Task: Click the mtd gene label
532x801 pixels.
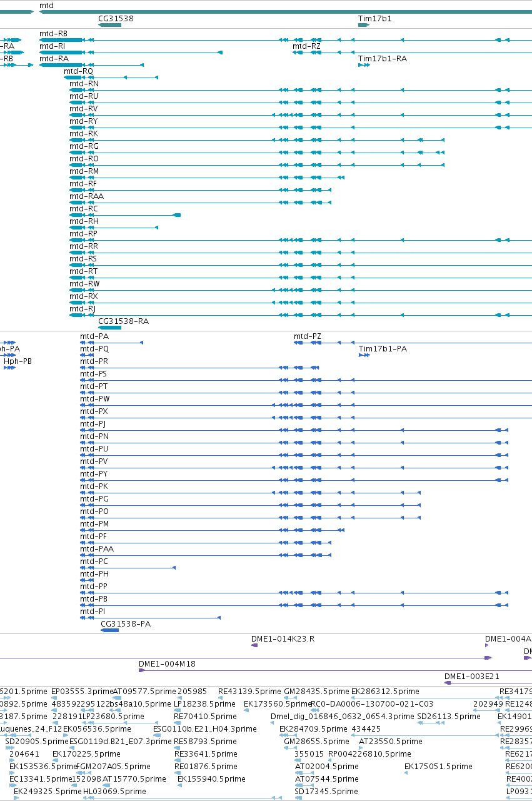Action: pos(46,6)
